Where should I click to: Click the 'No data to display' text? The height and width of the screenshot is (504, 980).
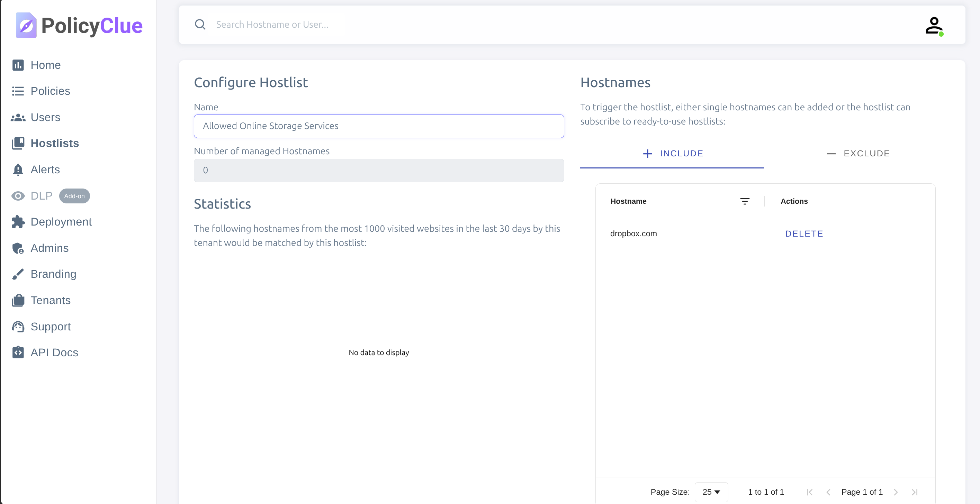378,352
